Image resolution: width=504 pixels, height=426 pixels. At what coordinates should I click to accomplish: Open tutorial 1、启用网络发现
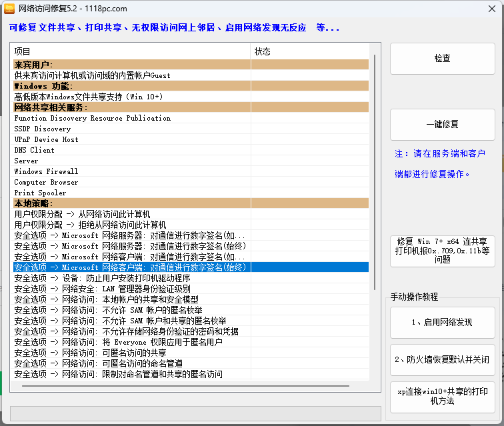point(442,323)
